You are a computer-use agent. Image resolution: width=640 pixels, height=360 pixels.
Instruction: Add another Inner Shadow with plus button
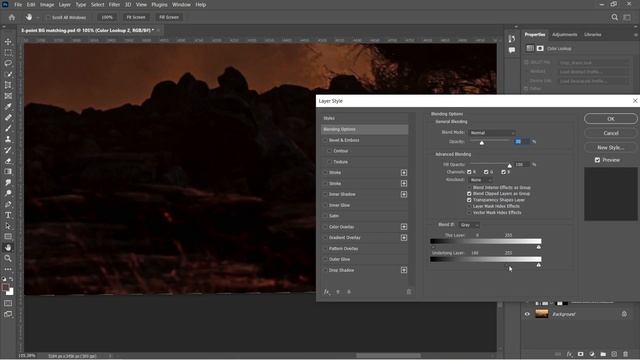click(404, 194)
